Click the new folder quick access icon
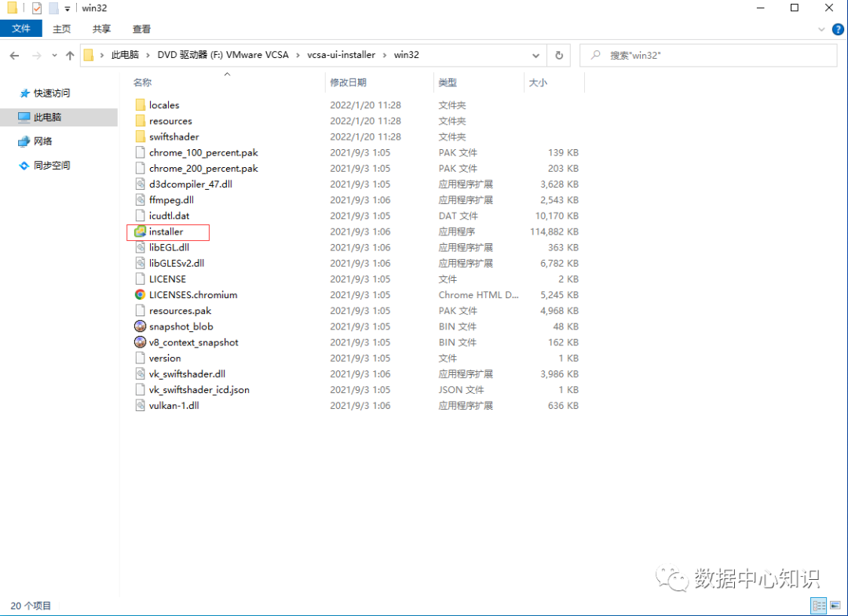This screenshot has width=848, height=616. [x=53, y=8]
